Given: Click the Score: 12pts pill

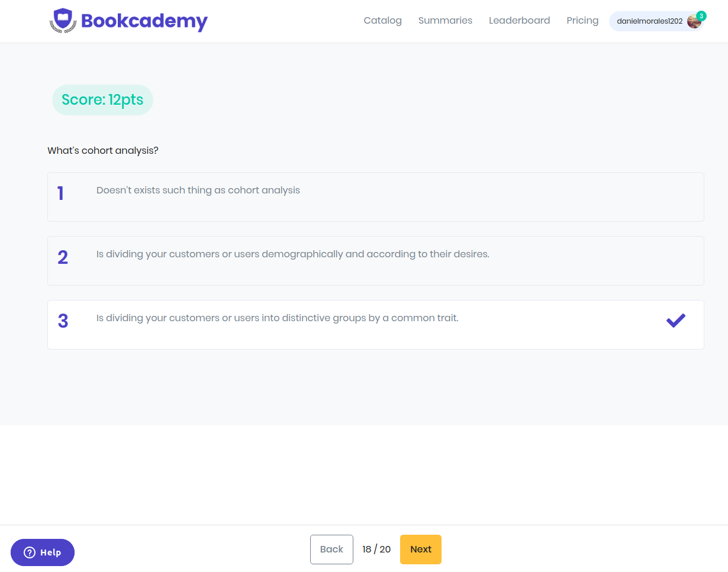Looking at the screenshot, I should tap(102, 99).
